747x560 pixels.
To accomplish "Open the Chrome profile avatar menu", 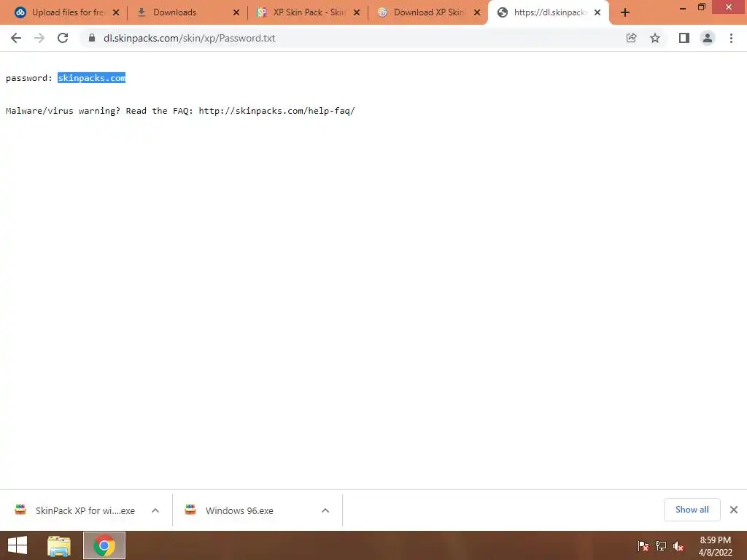I will (708, 38).
